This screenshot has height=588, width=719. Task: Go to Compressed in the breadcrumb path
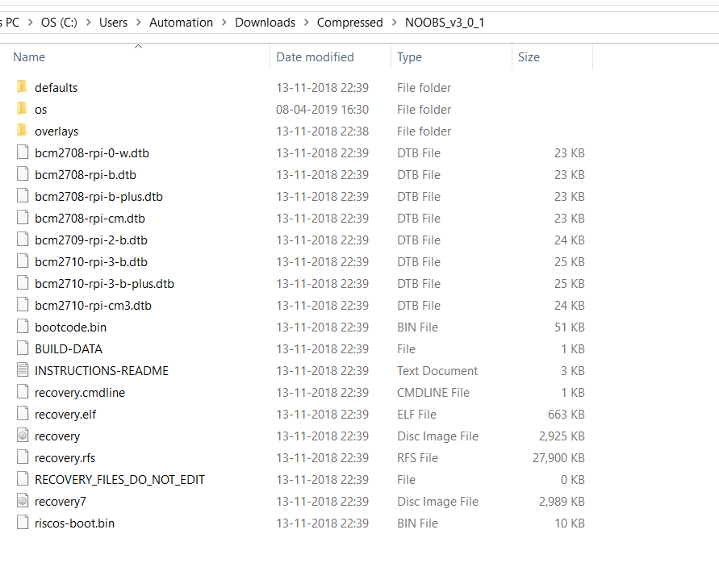tap(350, 23)
